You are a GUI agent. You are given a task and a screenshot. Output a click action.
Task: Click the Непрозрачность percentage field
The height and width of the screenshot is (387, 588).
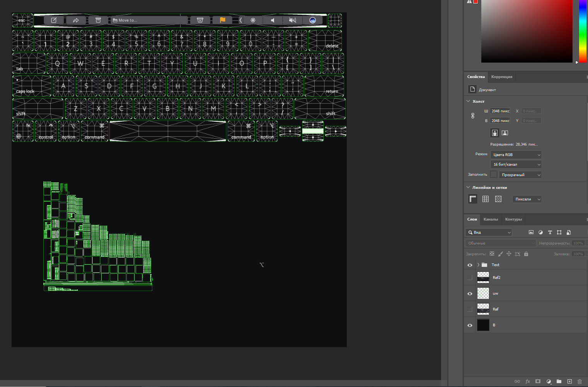pyautogui.click(x=578, y=243)
